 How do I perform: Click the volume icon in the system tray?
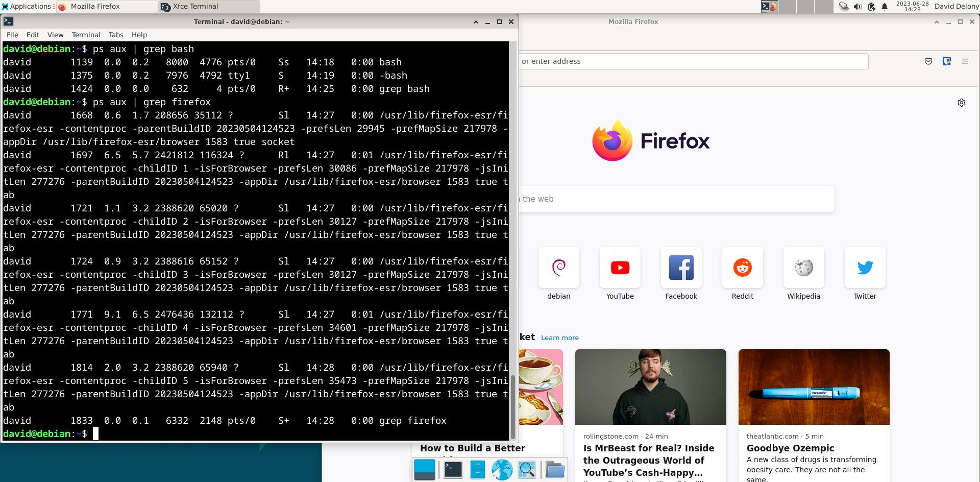(857, 7)
